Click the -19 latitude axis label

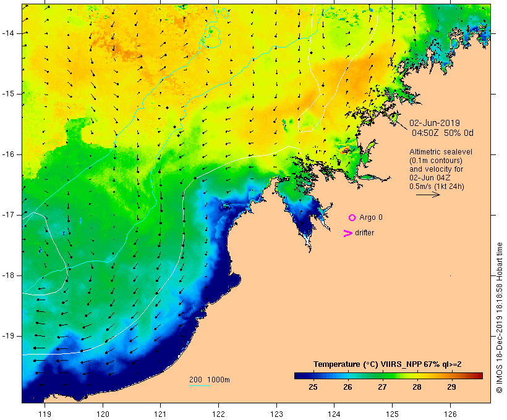pyautogui.click(x=8, y=336)
